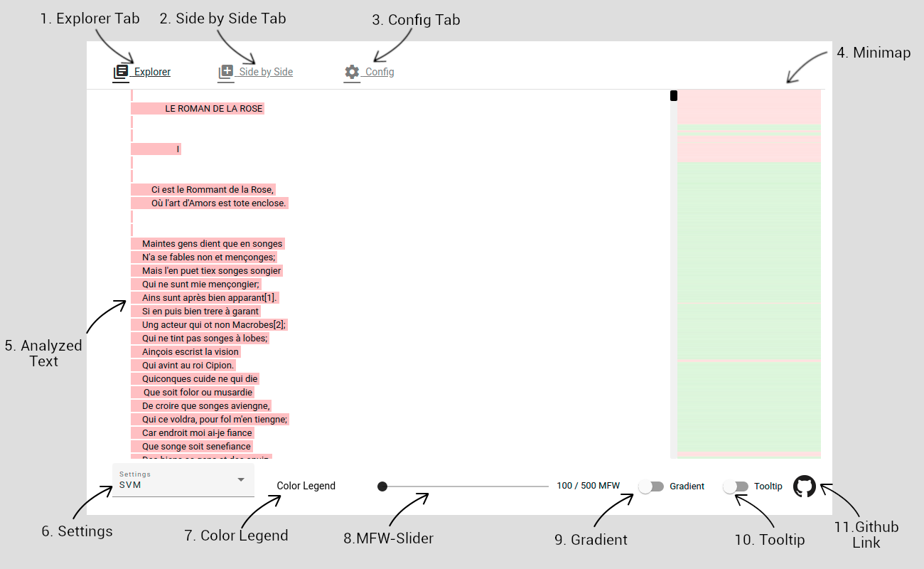Image resolution: width=924 pixels, height=569 pixels.
Task: Open the SVM settings dropdown
Action: (183, 480)
